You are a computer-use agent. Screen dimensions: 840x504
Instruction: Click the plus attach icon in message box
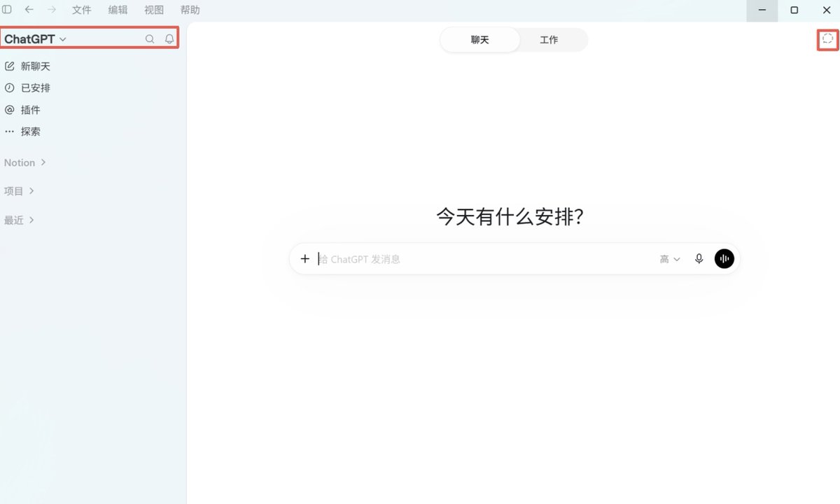tap(304, 259)
